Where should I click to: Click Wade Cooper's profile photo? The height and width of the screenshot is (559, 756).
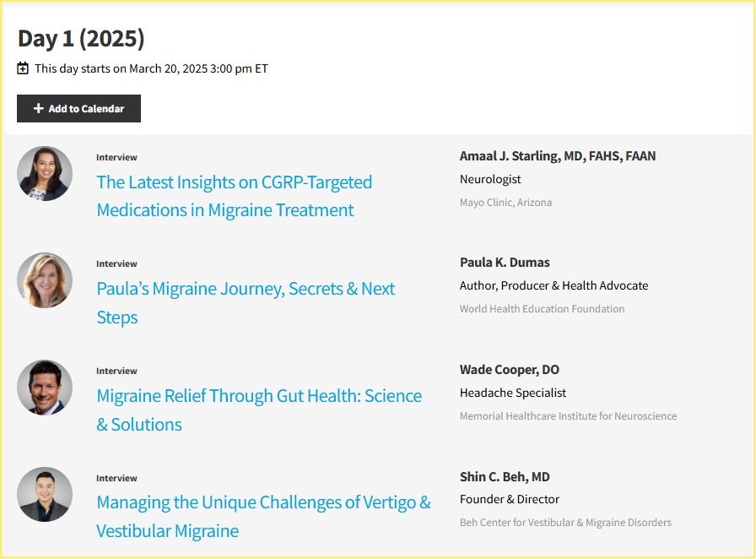click(x=45, y=388)
